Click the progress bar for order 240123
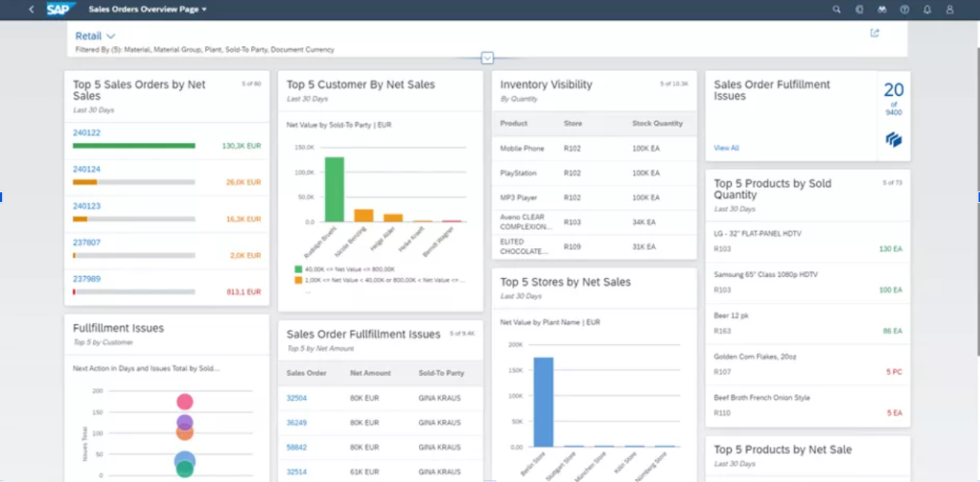The width and height of the screenshot is (980, 482). click(x=134, y=219)
